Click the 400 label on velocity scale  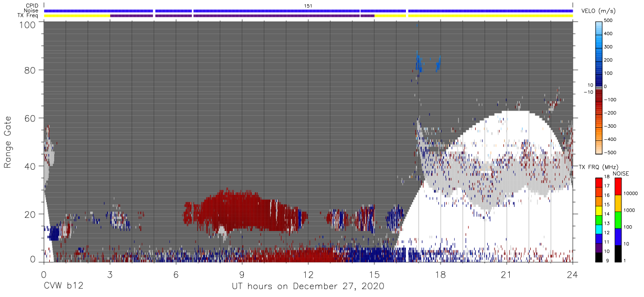(x=609, y=34)
